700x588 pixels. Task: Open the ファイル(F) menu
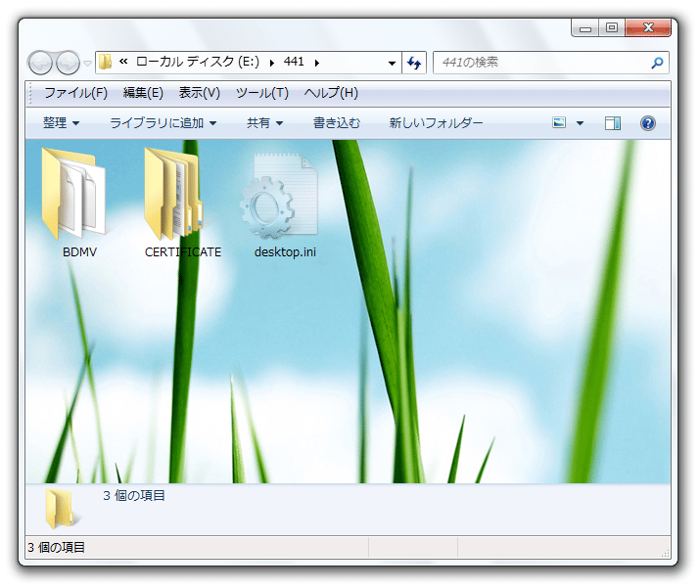tap(75, 93)
